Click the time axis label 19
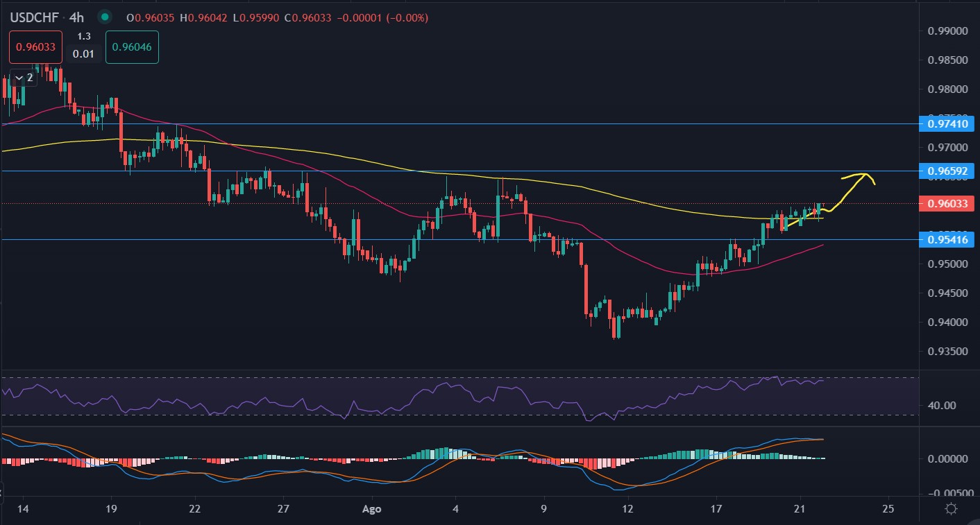The width and height of the screenshot is (980, 525). pyautogui.click(x=112, y=508)
